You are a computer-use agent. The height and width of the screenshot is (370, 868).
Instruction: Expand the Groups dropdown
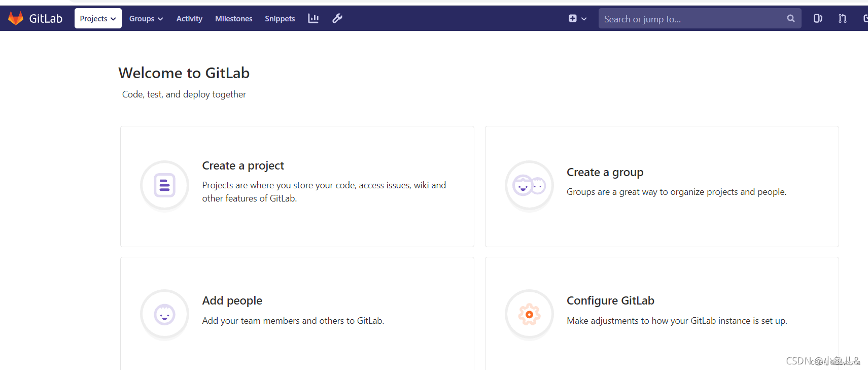(146, 18)
